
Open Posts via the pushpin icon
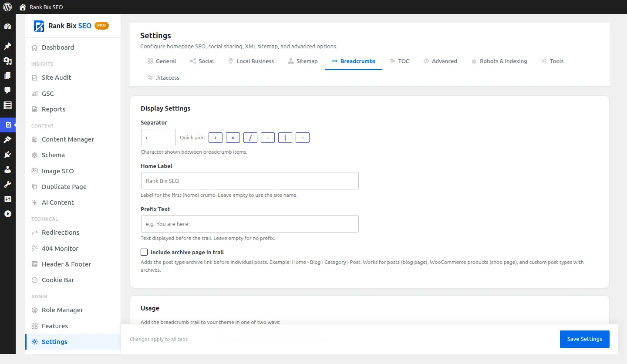[x=7, y=46]
